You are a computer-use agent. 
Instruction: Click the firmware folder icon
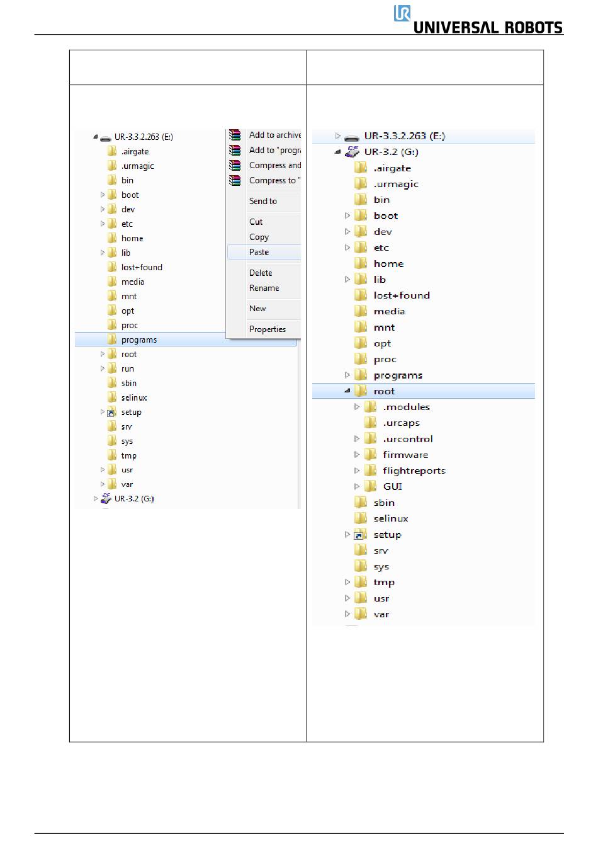(371, 455)
